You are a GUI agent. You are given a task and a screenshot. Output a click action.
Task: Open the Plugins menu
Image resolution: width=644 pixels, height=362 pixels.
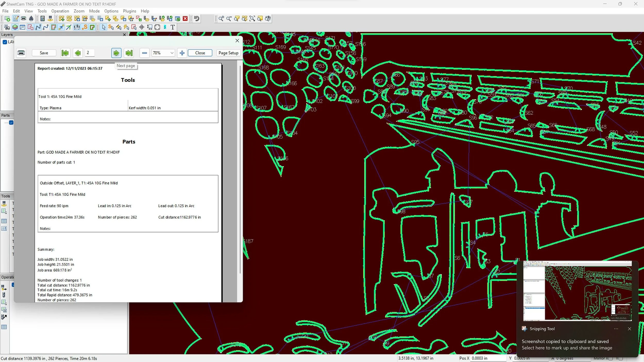click(129, 11)
